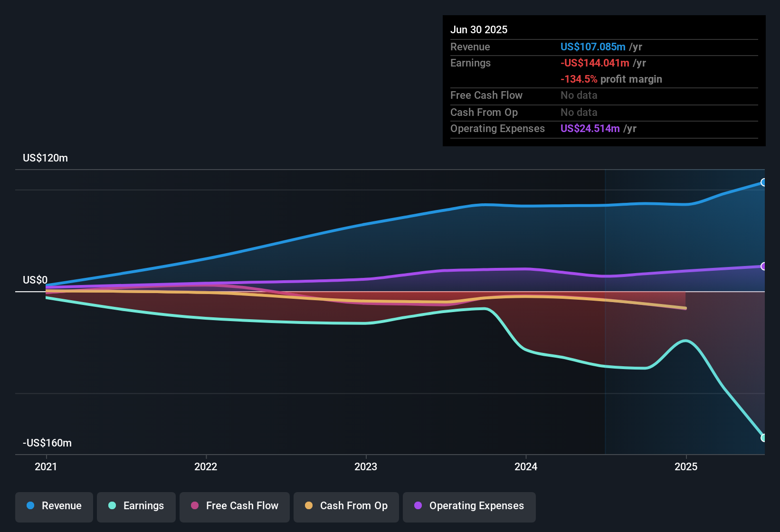This screenshot has height=532, width=780.
Task: Click the Operating Expenses endpoint marker
Action: [763, 266]
